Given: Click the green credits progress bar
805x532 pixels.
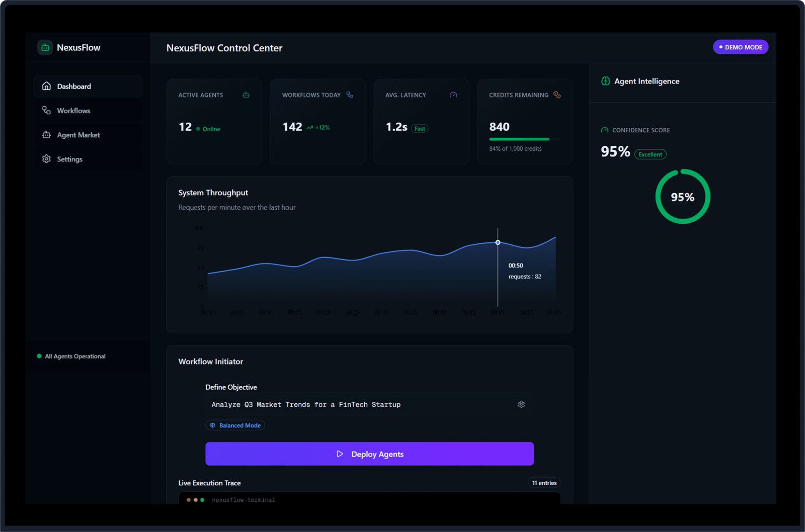Looking at the screenshot, I should pyautogui.click(x=519, y=139).
